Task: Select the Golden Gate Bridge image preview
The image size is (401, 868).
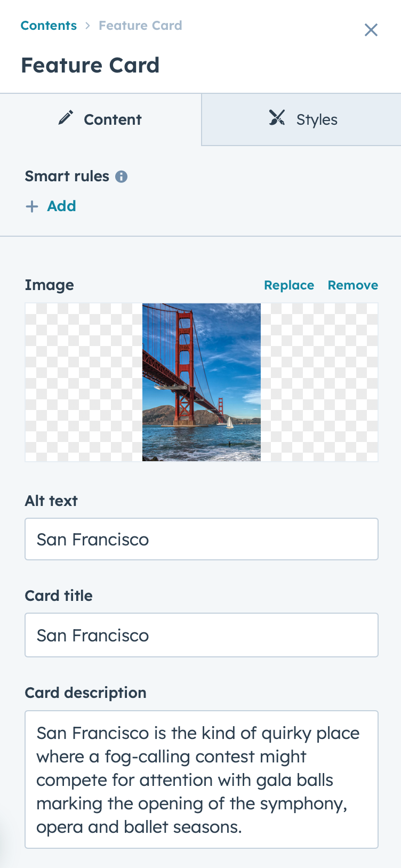Action: click(x=202, y=382)
